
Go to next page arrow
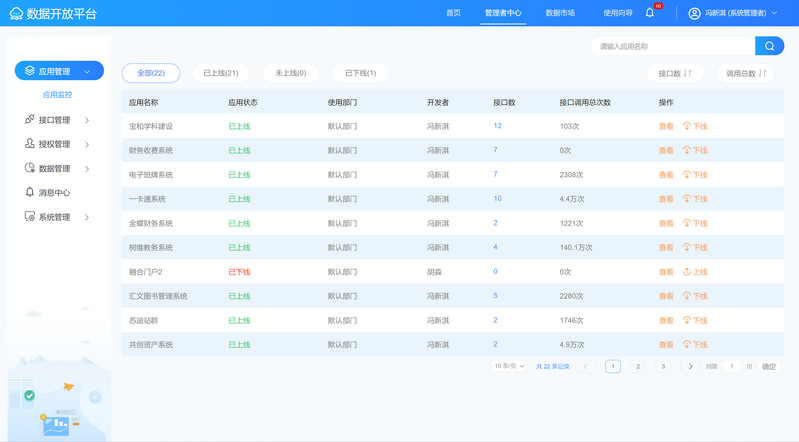click(x=690, y=367)
